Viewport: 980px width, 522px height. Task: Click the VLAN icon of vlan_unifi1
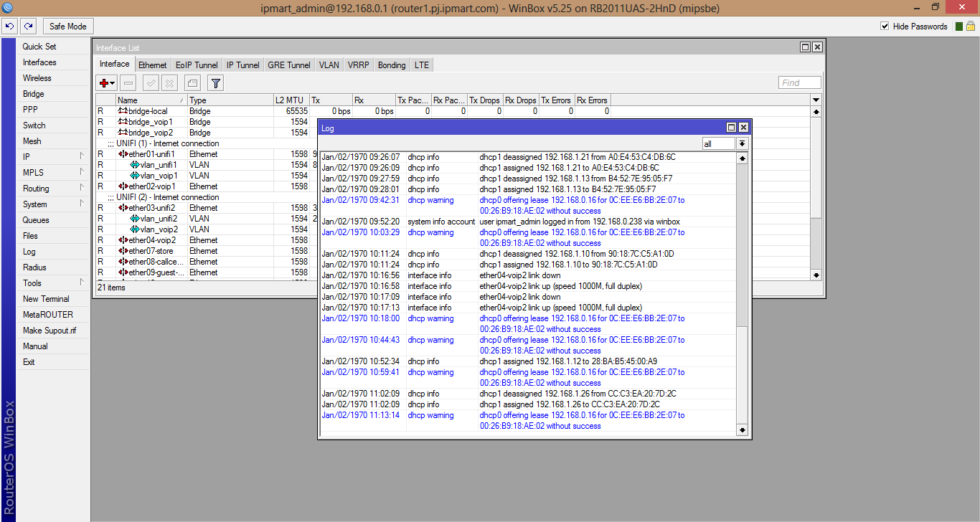point(134,165)
